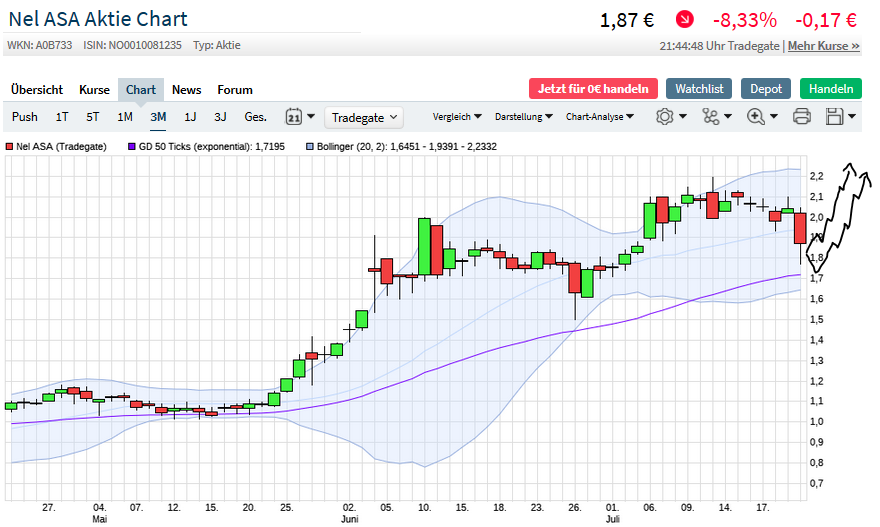The width and height of the screenshot is (880, 527).
Task: Select the 1M time range
Action: (x=125, y=117)
